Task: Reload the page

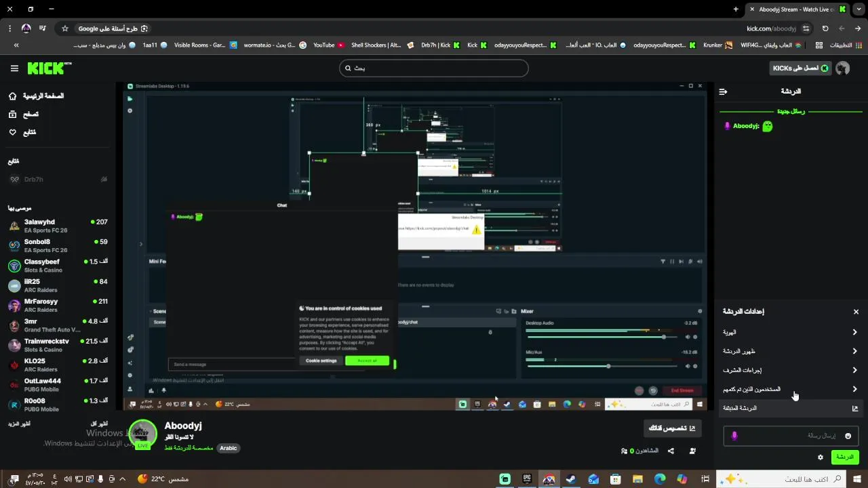Action: [825, 28]
